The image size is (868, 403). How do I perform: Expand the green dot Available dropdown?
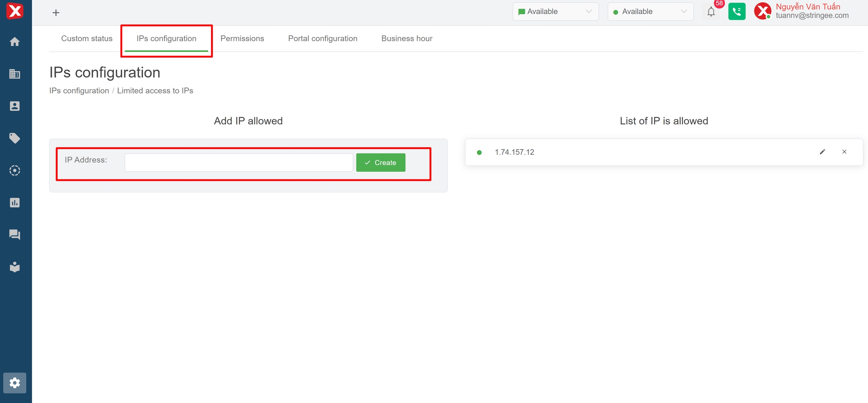pos(650,12)
